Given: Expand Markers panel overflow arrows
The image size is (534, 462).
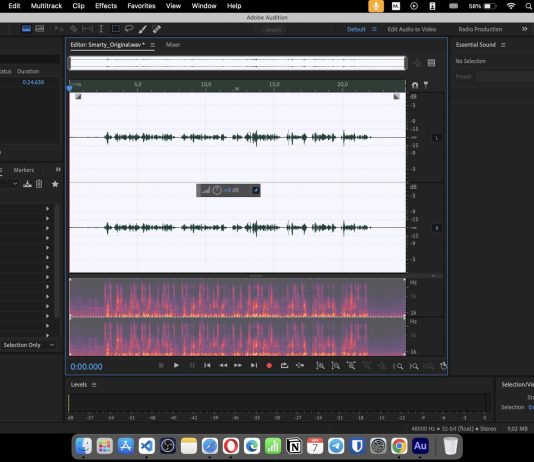Looking at the screenshot, I should 58,170.
